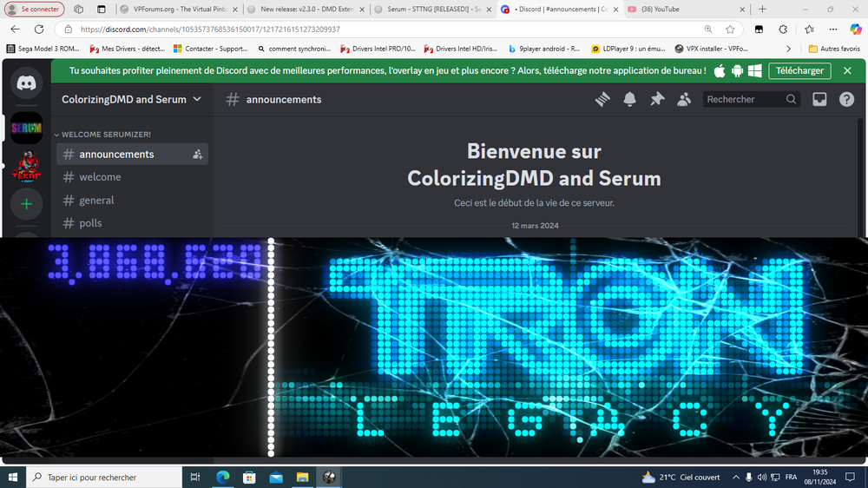Viewport: 868px width, 488px height.
Task: Open File Explorer from taskbar
Action: 302,477
